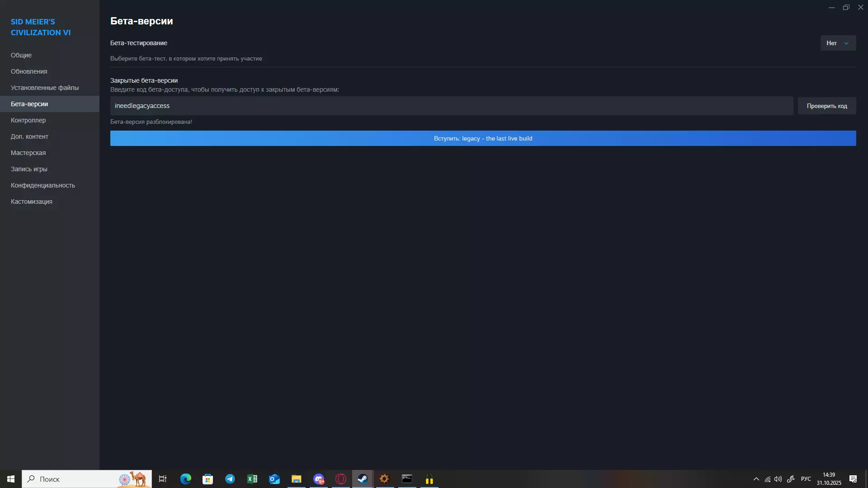
Task: Open the Нет beta-testing dropdown
Action: click(x=838, y=43)
